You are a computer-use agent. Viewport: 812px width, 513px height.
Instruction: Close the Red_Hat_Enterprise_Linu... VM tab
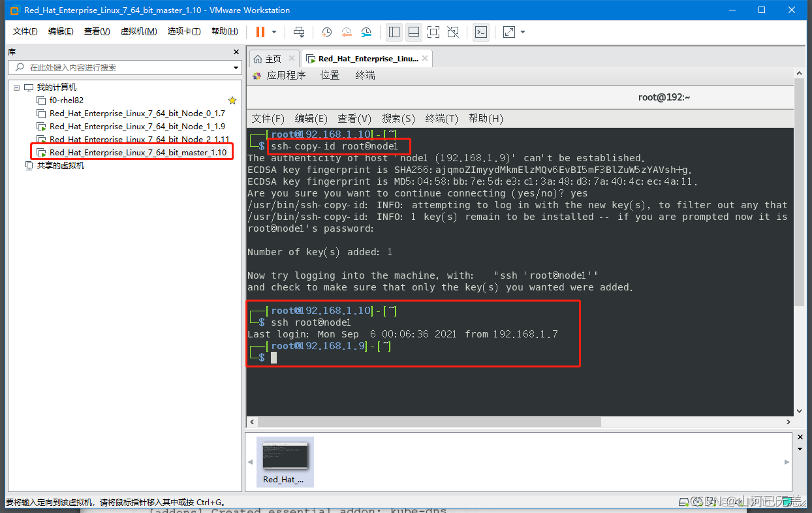click(425, 58)
